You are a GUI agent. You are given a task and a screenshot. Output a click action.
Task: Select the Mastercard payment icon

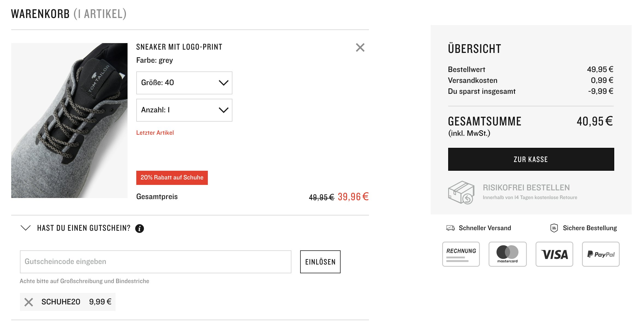pos(507,254)
